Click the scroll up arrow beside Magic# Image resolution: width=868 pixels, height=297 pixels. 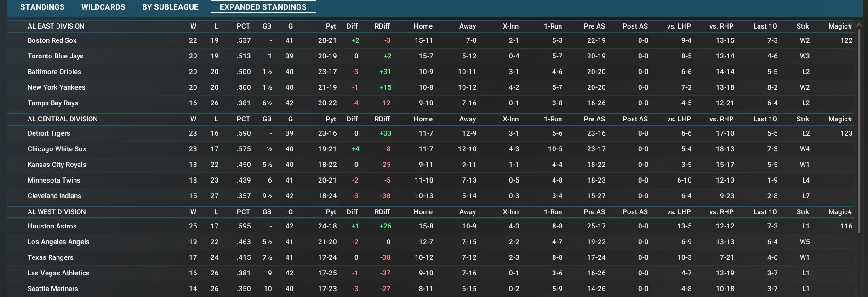[x=859, y=26]
